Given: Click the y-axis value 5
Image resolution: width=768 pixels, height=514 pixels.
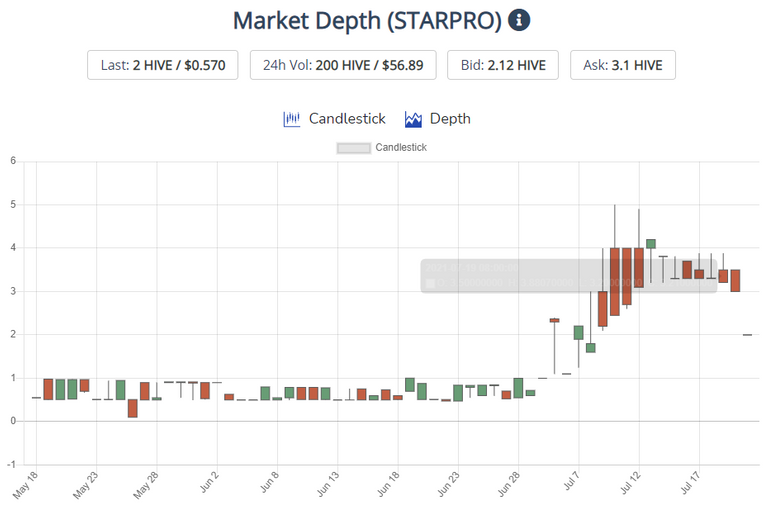Looking at the screenshot, I should click(x=13, y=204).
